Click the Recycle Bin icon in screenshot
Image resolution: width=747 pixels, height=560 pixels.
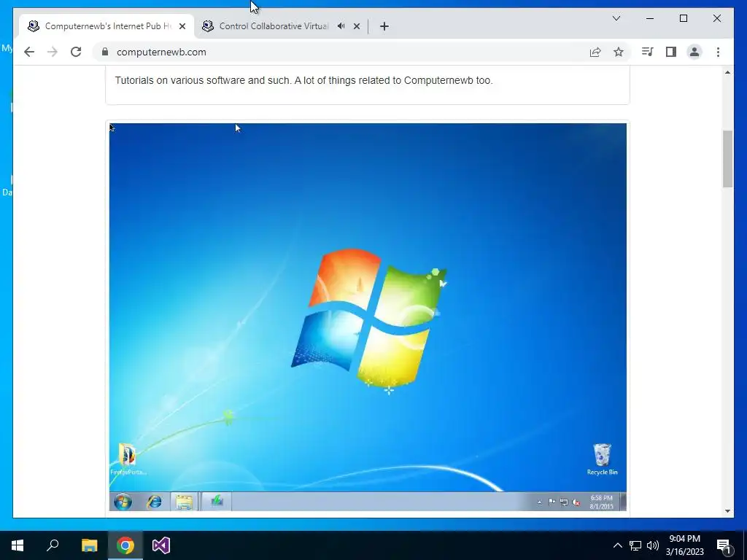(x=602, y=459)
